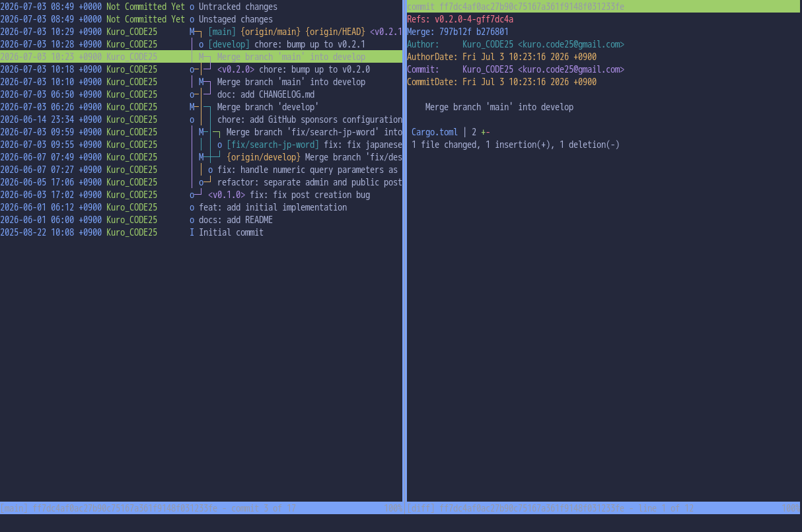Select the 'Untracked changes' row

pos(201,7)
